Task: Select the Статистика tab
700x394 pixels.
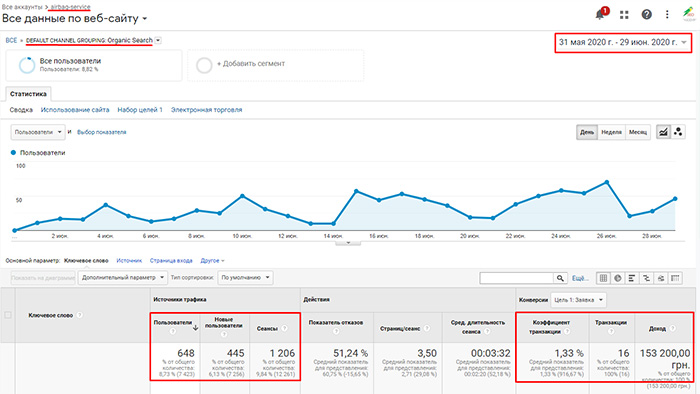Action: (x=28, y=94)
